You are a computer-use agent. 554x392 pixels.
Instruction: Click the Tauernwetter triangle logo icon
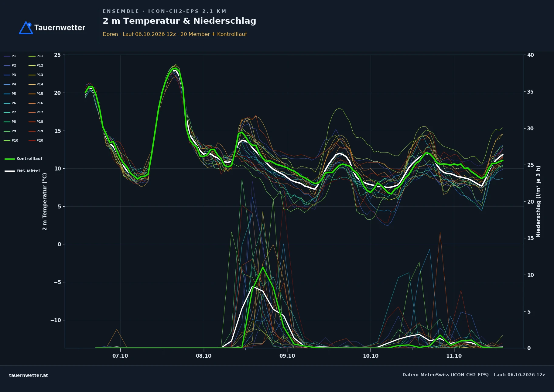pos(26,28)
